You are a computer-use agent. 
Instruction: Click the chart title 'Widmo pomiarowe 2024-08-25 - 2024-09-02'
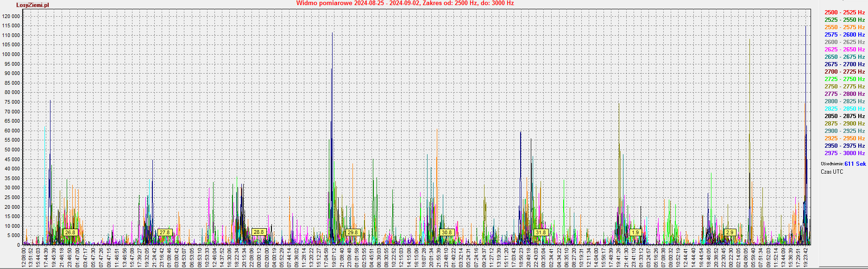[x=404, y=3]
